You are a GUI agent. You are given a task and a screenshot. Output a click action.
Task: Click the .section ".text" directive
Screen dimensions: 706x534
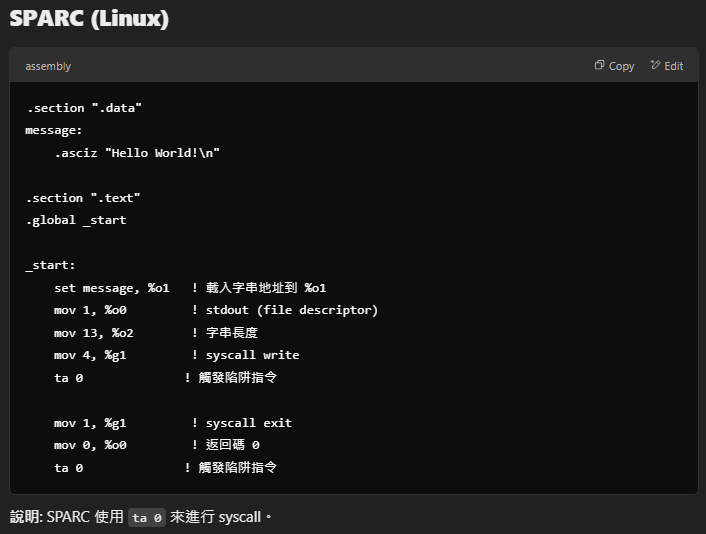click(x=83, y=198)
